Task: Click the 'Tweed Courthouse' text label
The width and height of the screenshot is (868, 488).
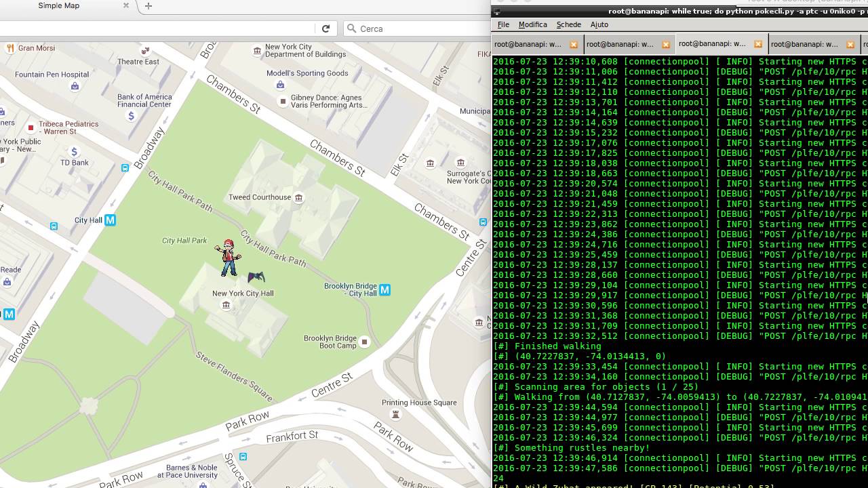Action: pos(260,197)
